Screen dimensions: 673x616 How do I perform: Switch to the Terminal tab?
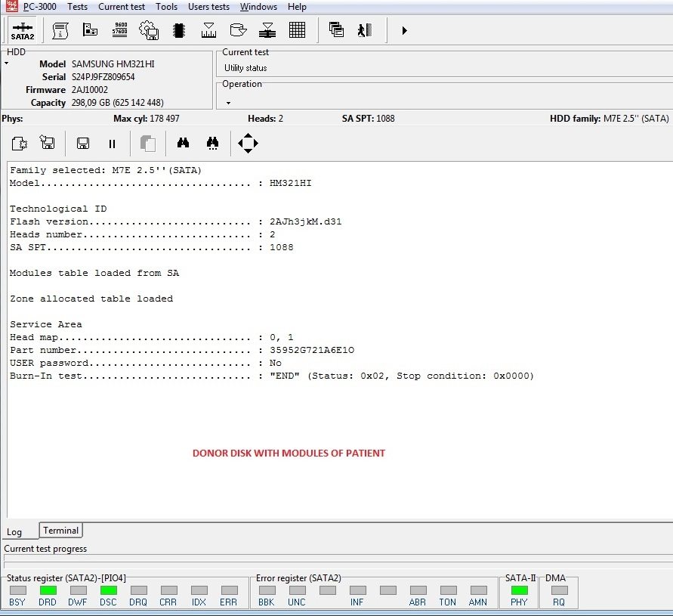click(x=60, y=530)
